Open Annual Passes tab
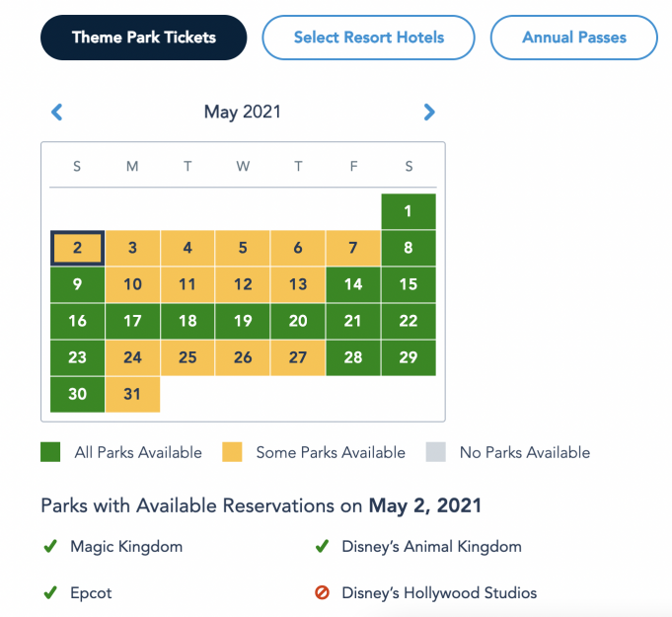Image resolution: width=672 pixels, height=617 pixels. [574, 38]
